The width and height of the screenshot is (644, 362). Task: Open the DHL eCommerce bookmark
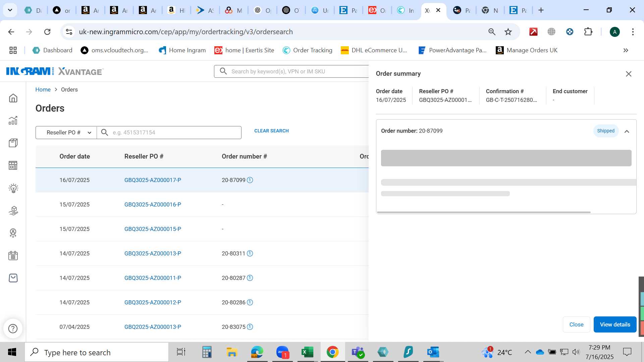pos(374,50)
